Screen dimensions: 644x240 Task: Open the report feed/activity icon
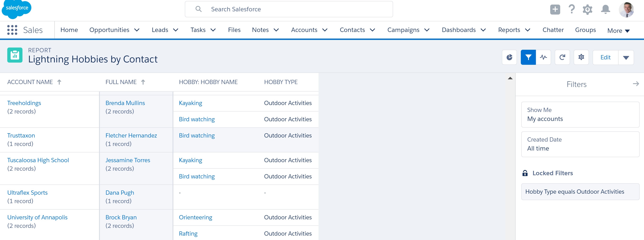click(543, 57)
